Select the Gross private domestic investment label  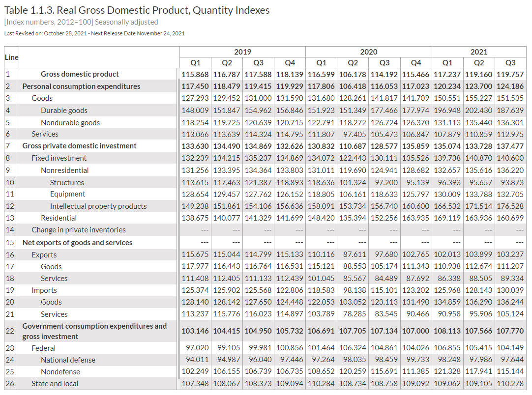point(79,146)
